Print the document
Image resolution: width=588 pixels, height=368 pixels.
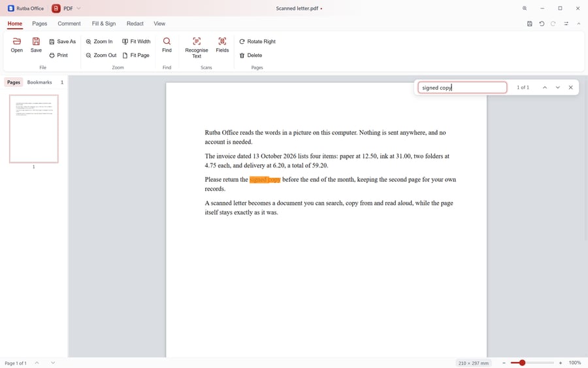click(59, 55)
